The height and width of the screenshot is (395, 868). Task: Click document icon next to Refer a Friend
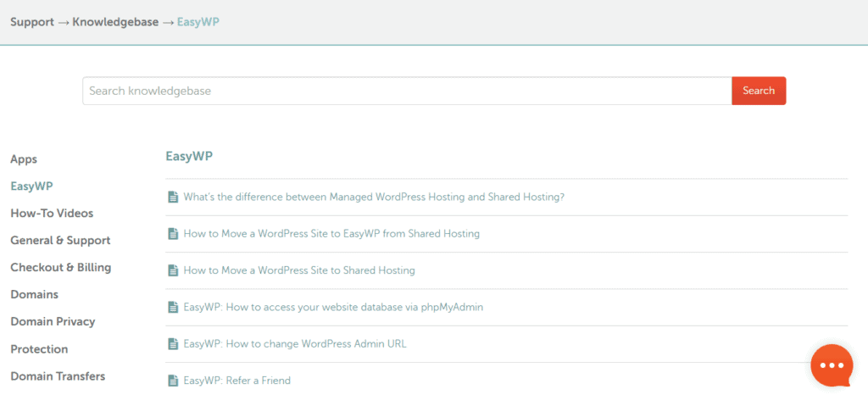(173, 381)
